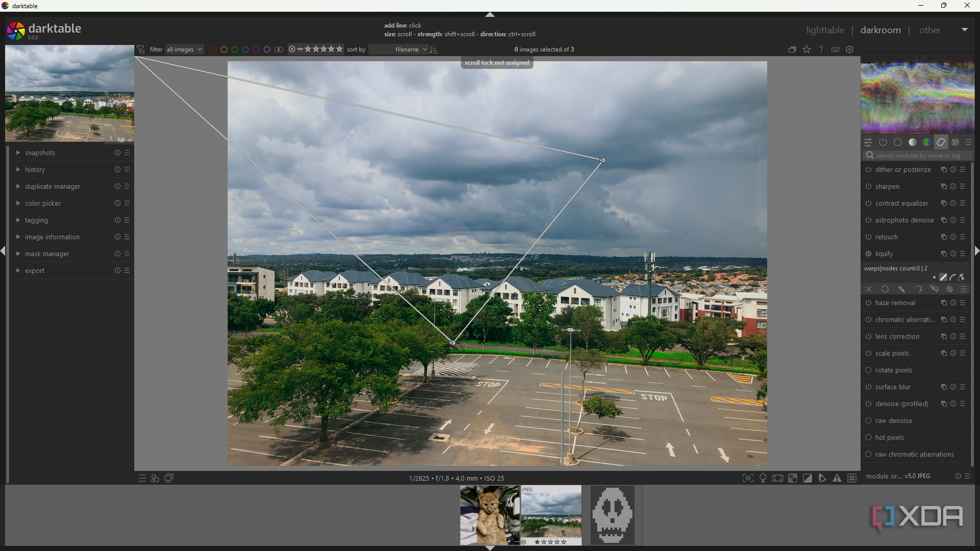Show only active modules
The height and width of the screenshot is (551, 980).
click(x=883, y=142)
